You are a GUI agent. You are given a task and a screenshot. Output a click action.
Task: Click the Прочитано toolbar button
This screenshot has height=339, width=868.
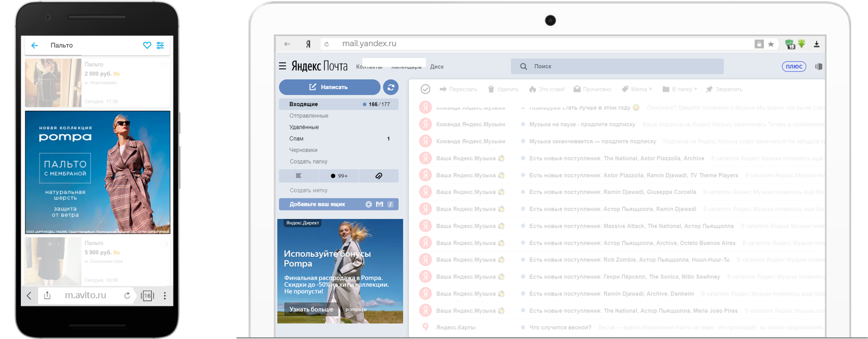pos(592,89)
